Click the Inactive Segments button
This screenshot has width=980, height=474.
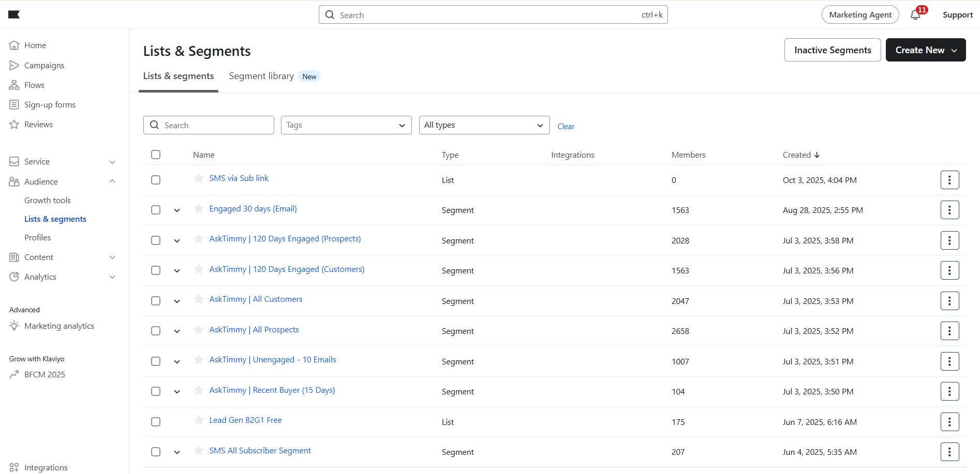point(833,50)
